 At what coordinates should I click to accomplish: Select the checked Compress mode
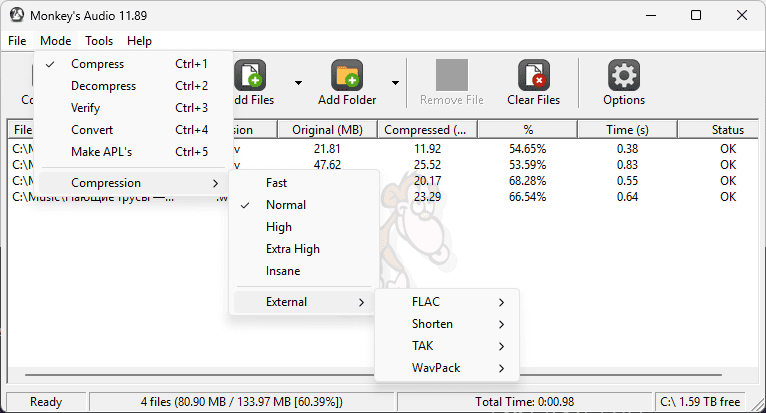pyautogui.click(x=133, y=64)
